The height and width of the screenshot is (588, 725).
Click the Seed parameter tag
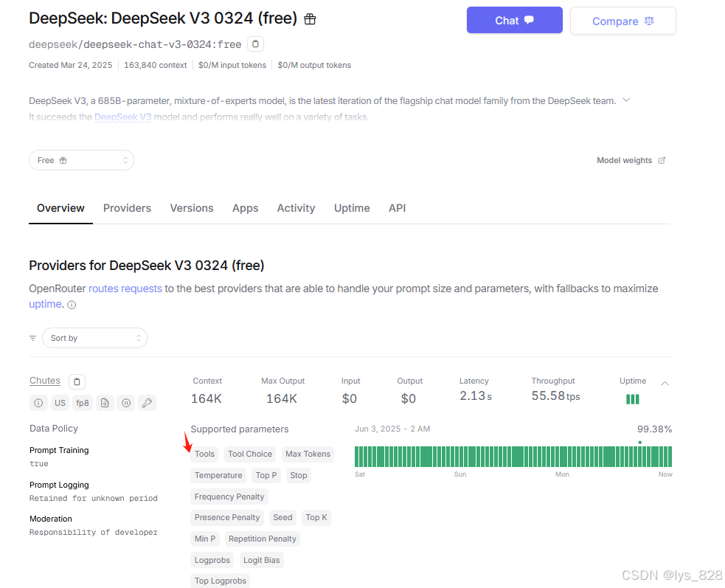point(282,517)
